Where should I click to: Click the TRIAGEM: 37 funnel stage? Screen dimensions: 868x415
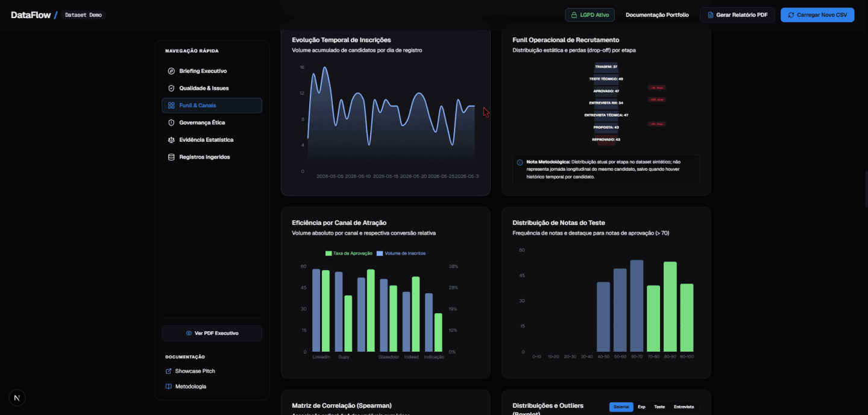pos(606,66)
